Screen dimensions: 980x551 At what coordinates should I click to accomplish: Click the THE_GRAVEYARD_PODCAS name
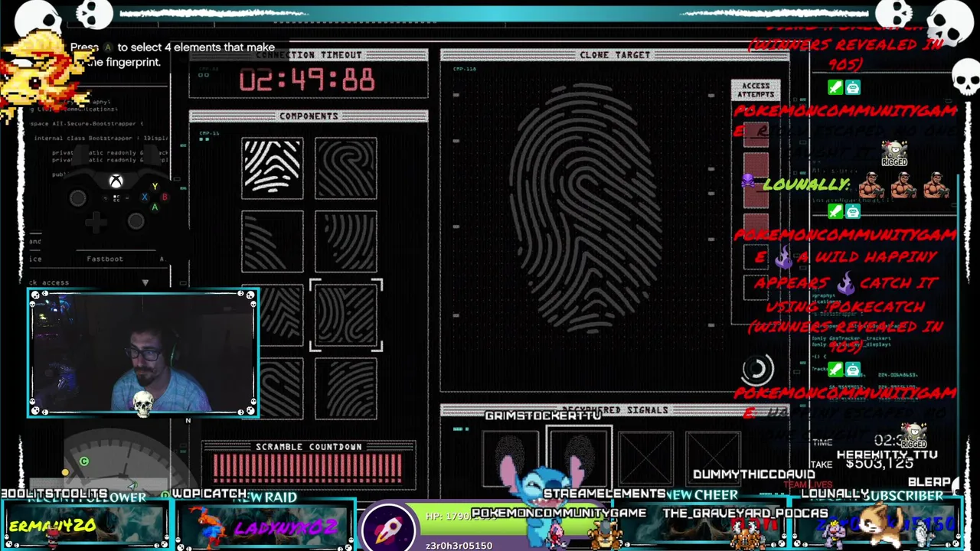[745, 513]
